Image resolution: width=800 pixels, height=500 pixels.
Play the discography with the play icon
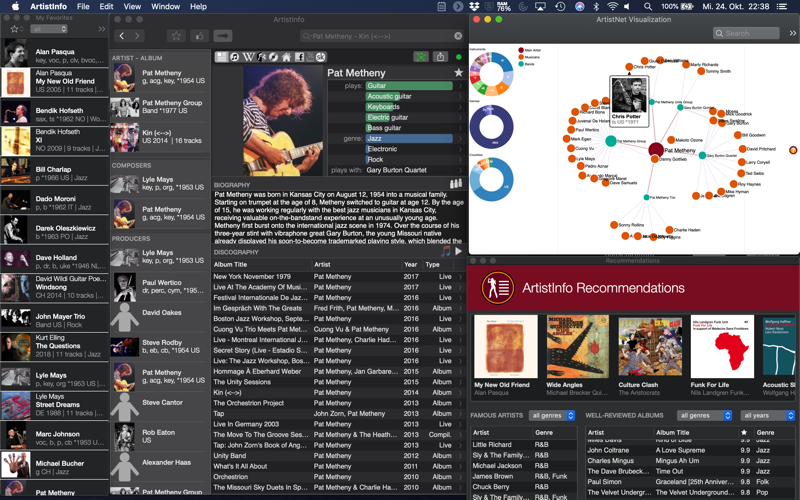458,252
